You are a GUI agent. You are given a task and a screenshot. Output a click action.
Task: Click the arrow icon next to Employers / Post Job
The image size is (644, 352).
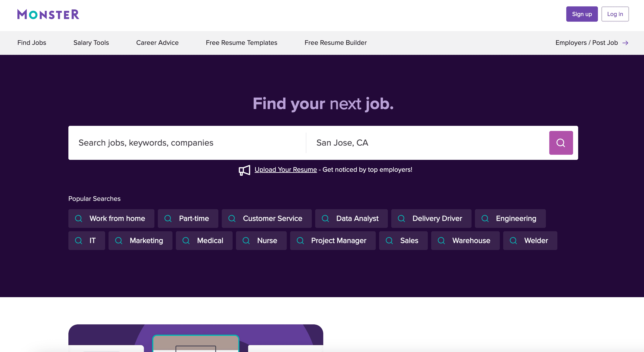[626, 43]
